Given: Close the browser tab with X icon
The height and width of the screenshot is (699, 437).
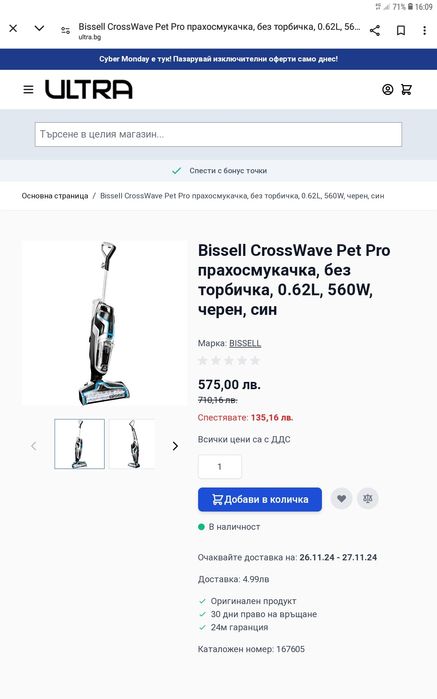Looking at the screenshot, I should pyautogui.click(x=13, y=29).
